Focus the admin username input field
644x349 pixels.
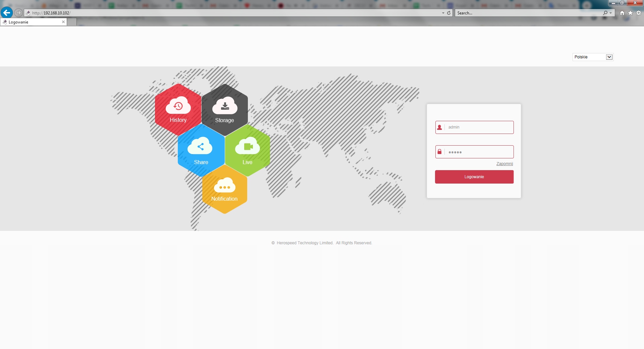(479, 127)
